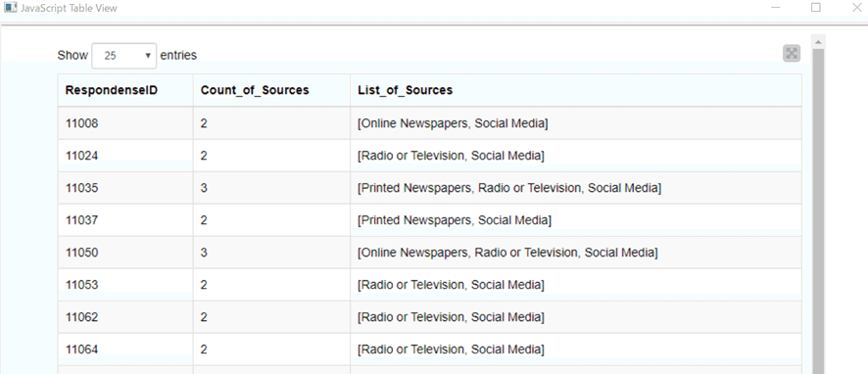This screenshot has width=868, height=374.
Task: Click the "JavaScript Table View" title text
Action: (69, 9)
